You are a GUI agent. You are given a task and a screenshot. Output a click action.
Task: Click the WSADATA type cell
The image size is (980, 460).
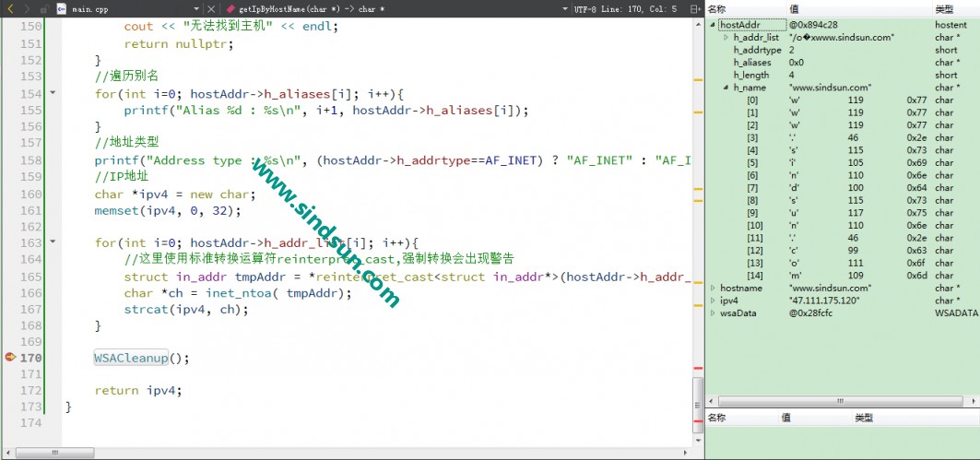pos(956,313)
